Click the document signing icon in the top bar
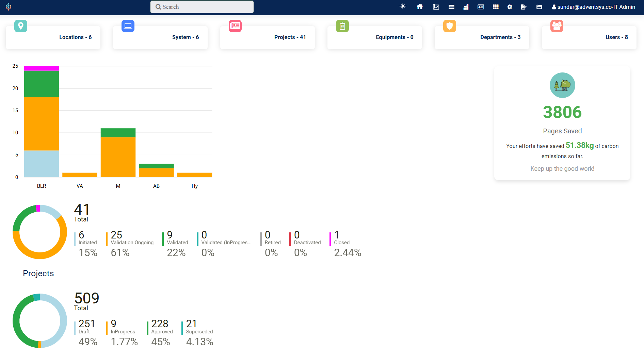The width and height of the screenshot is (644, 348). click(x=524, y=6)
